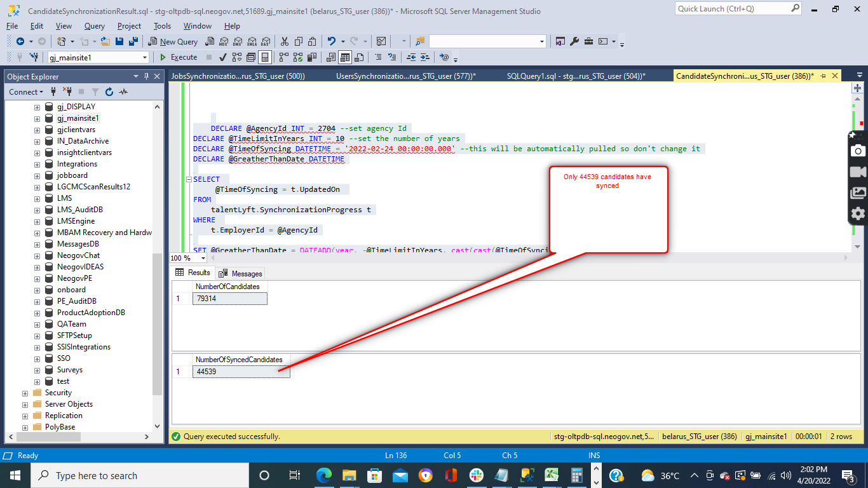Refresh the Object Explorer tree
Screen dimensions: 868x488
click(109, 91)
